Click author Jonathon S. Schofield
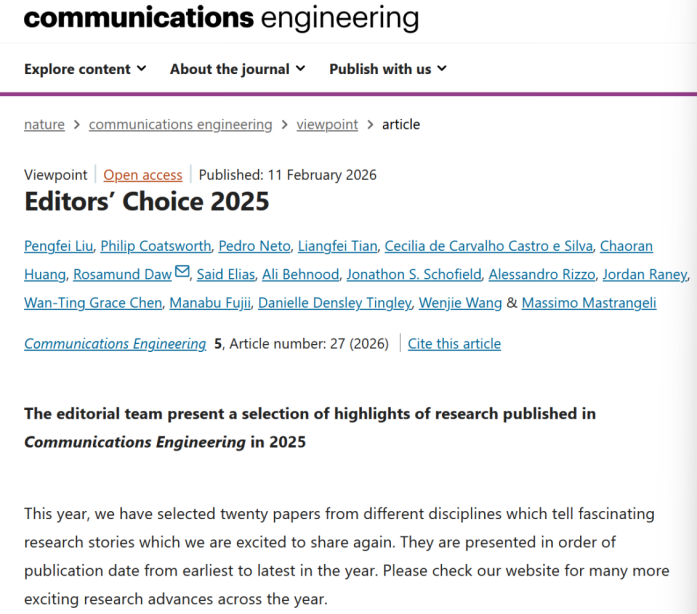Viewport: 697px width, 614px height. coord(414,274)
